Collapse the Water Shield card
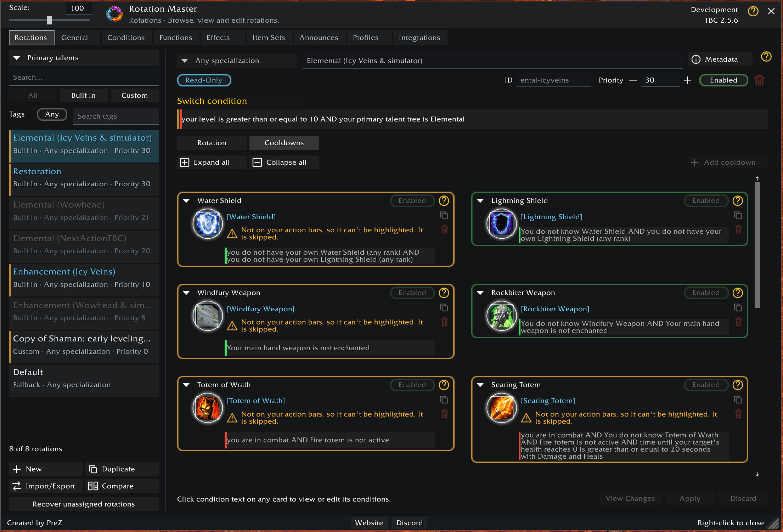This screenshot has width=783, height=532. click(x=186, y=201)
